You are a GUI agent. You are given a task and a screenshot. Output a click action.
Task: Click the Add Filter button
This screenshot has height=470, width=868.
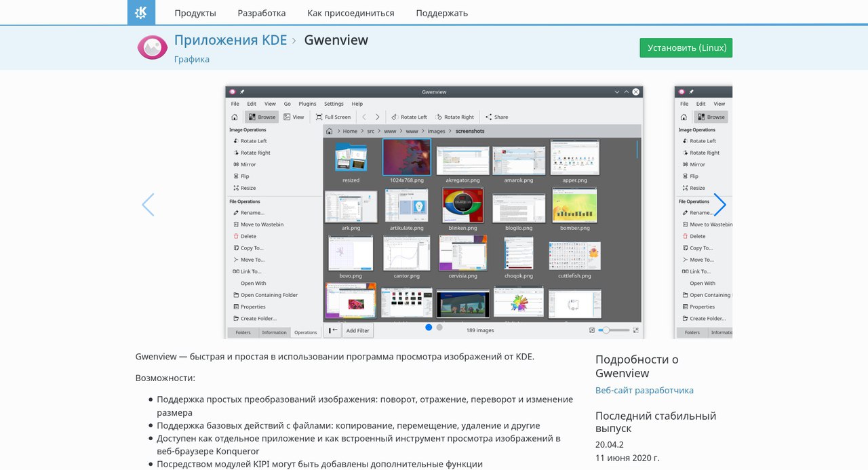click(x=358, y=330)
